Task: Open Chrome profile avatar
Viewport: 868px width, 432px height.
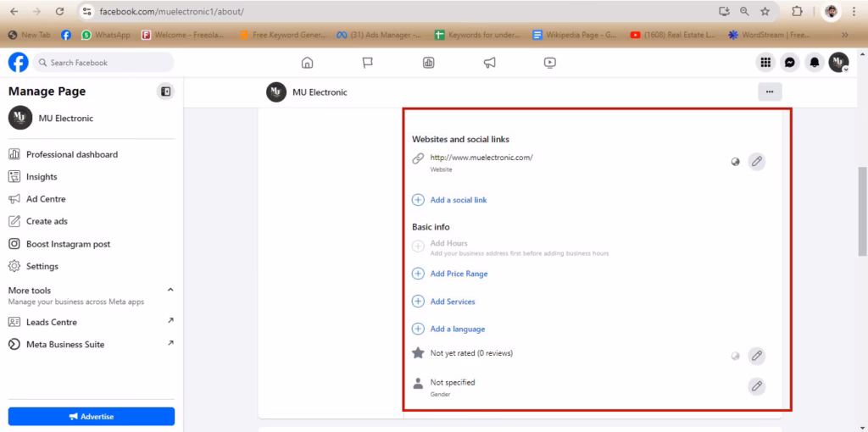Action: tap(831, 12)
